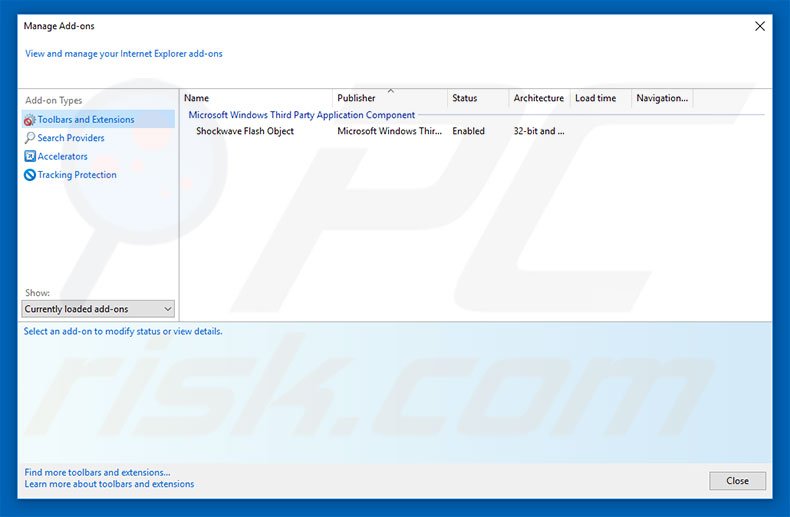Select the Shockwave Flash Object add-on
790x517 pixels.
(x=245, y=131)
